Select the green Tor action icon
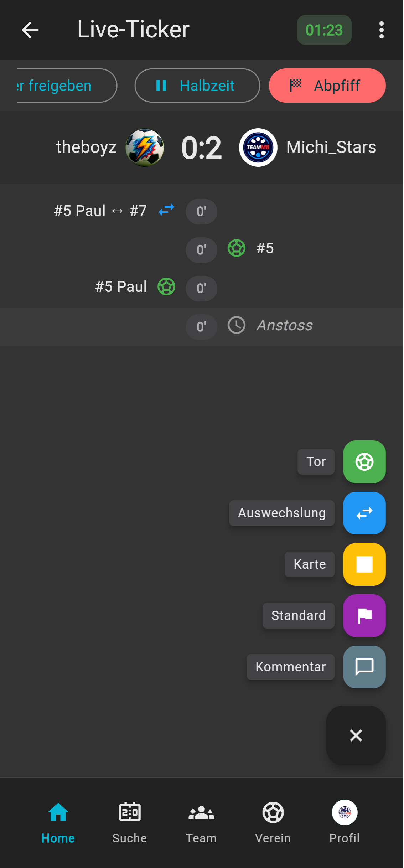The width and height of the screenshot is (404, 868). click(364, 462)
